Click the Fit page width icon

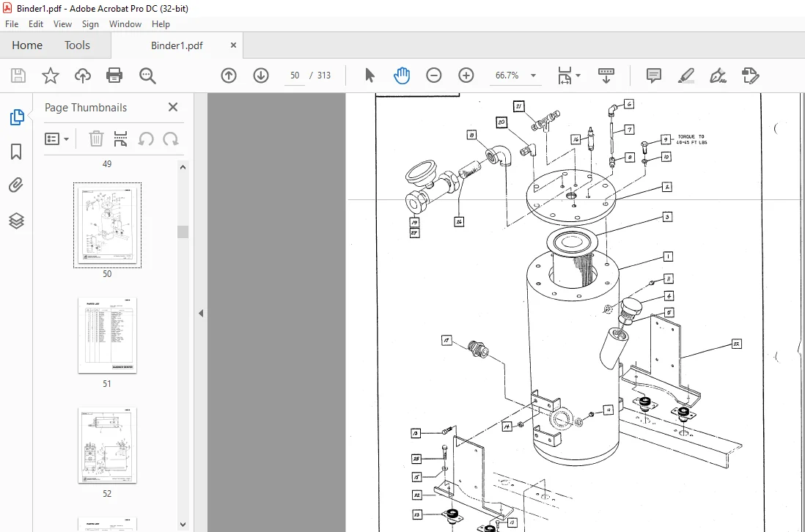coord(565,75)
